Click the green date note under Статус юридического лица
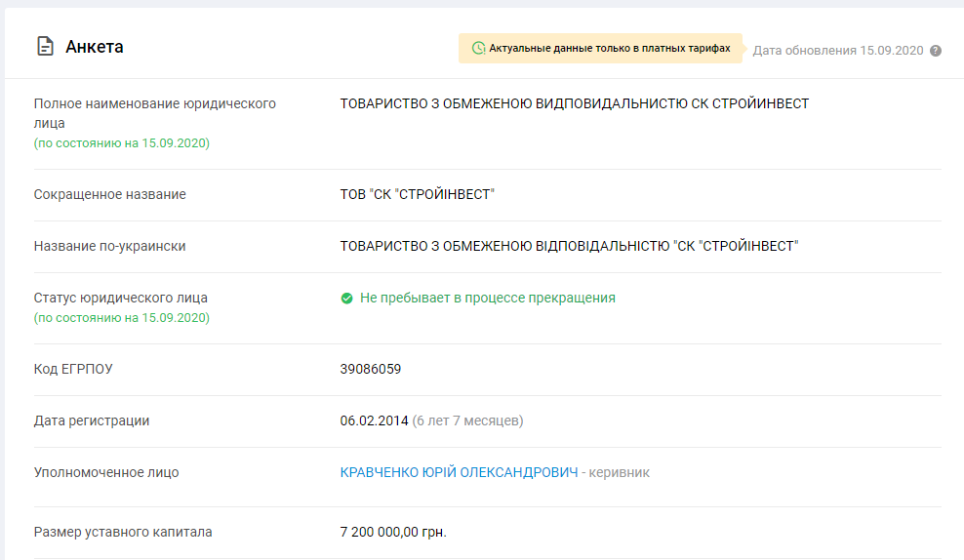Screen dimensions: 964x560 point(122,318)
